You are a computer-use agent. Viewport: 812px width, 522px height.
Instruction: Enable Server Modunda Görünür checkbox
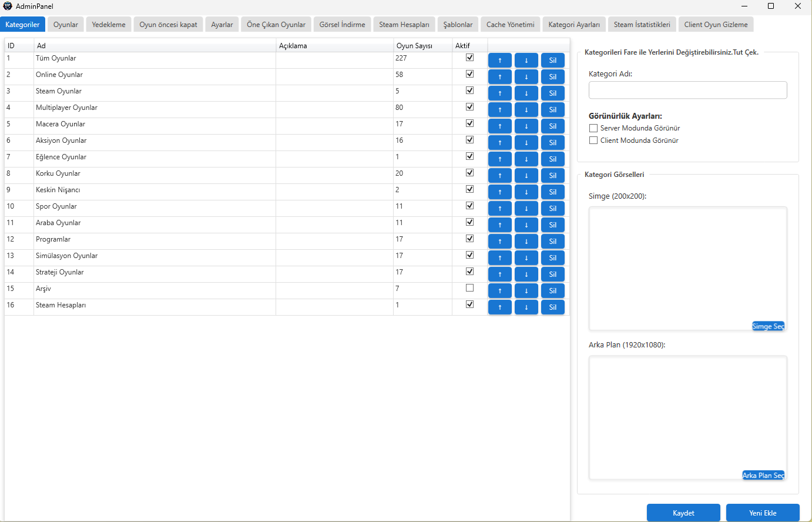[593, 128]
